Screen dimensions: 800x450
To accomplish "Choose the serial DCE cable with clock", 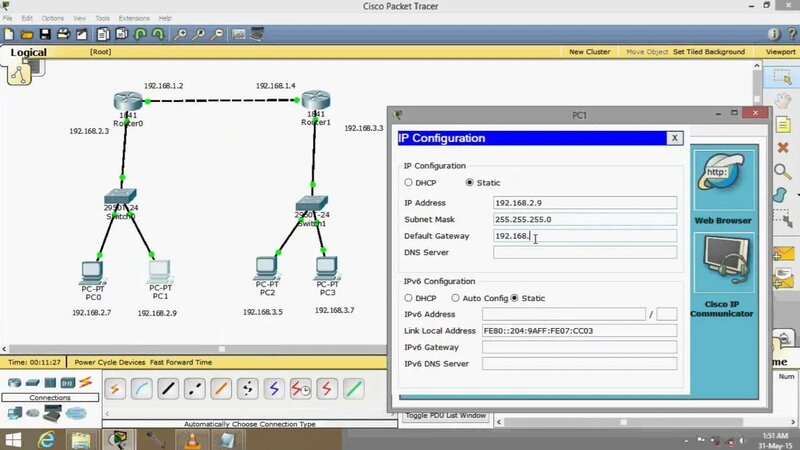I will tap(301, 389).
